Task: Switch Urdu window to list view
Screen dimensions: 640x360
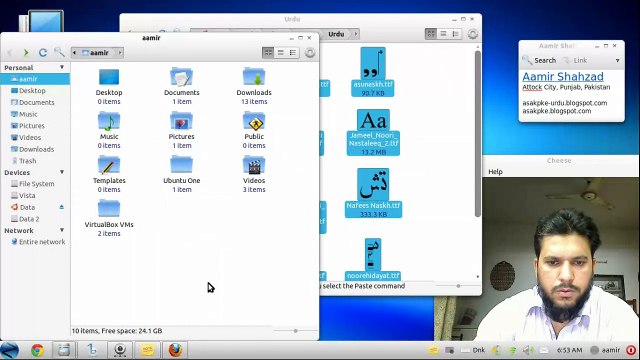Action: [x=443, y=34]
